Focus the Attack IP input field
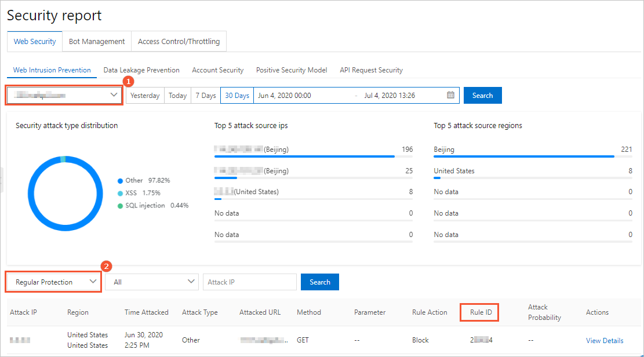 (250, 282)
